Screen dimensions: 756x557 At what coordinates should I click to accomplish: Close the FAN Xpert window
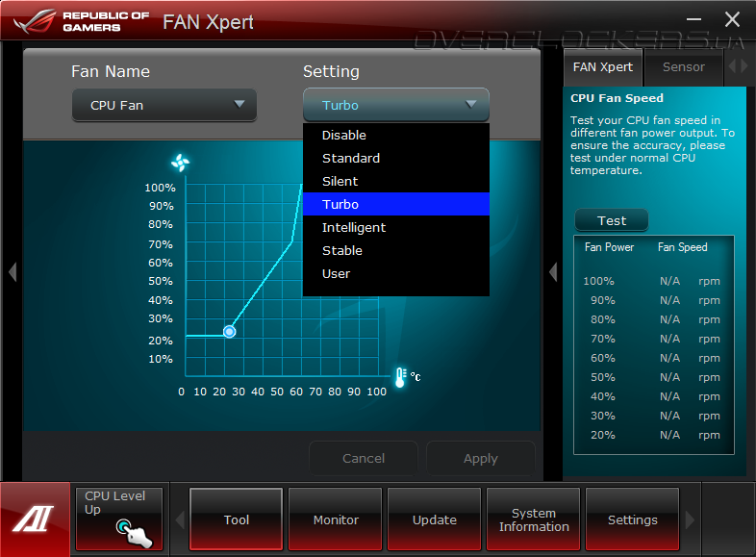coord(732,19)
